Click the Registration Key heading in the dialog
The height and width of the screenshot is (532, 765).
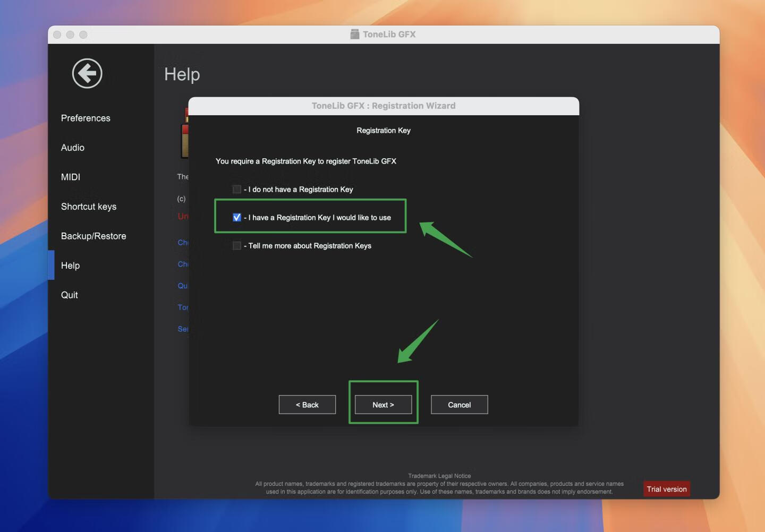pyautogui.click(x=384, y=130)
